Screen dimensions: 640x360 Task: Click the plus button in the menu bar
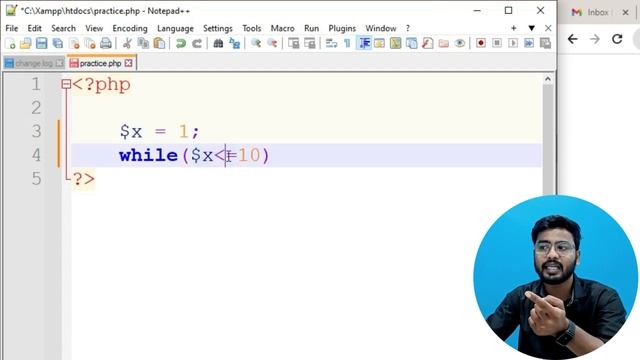click(x=513, y=28)
